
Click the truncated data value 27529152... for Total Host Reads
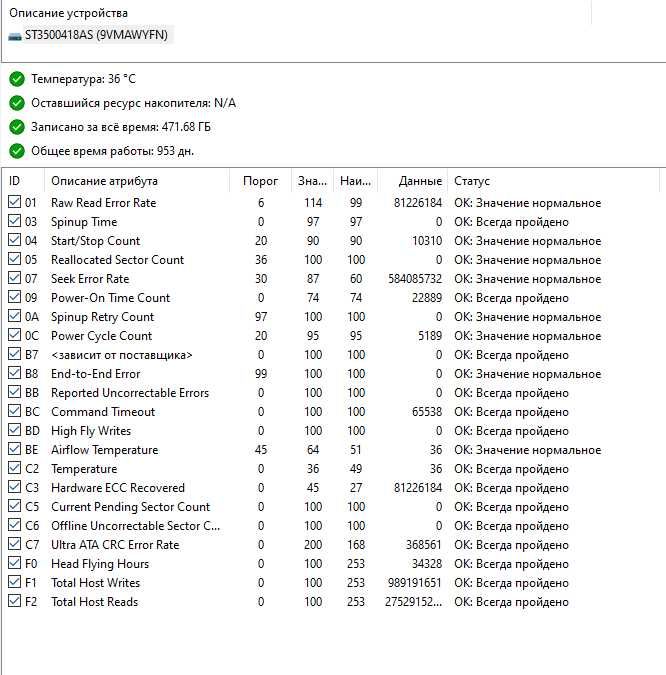click(413, 602)
